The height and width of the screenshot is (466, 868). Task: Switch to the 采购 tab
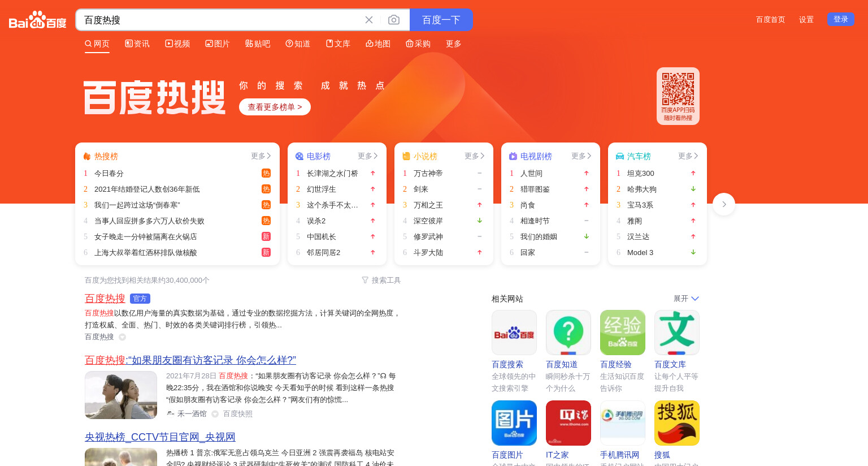pyautogui.click(x=418, y=44)
